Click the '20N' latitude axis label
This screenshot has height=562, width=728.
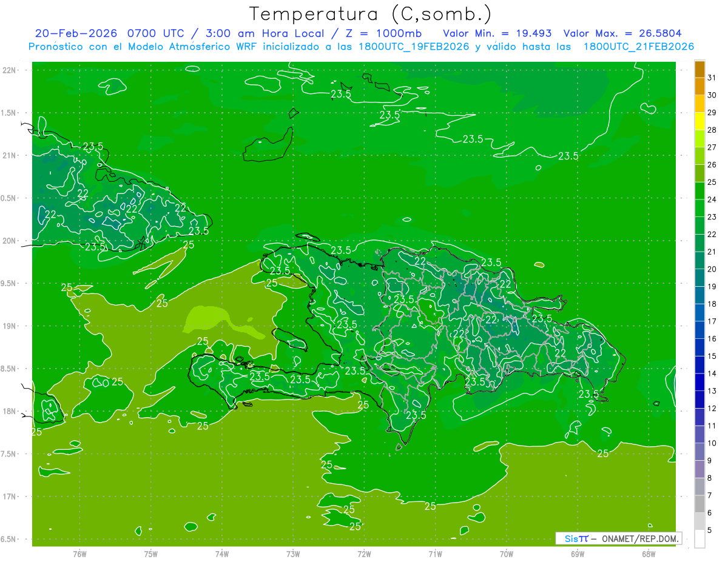[x=10, y=241]
